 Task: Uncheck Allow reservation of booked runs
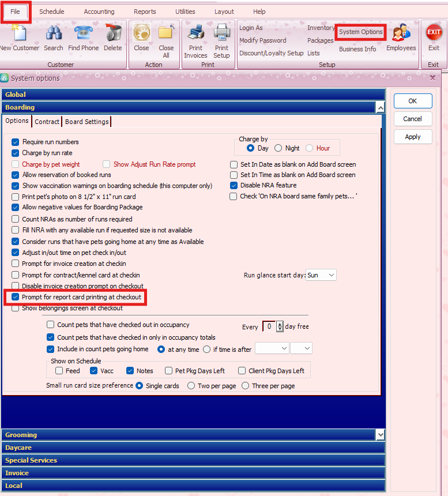[x=15, y=175]
